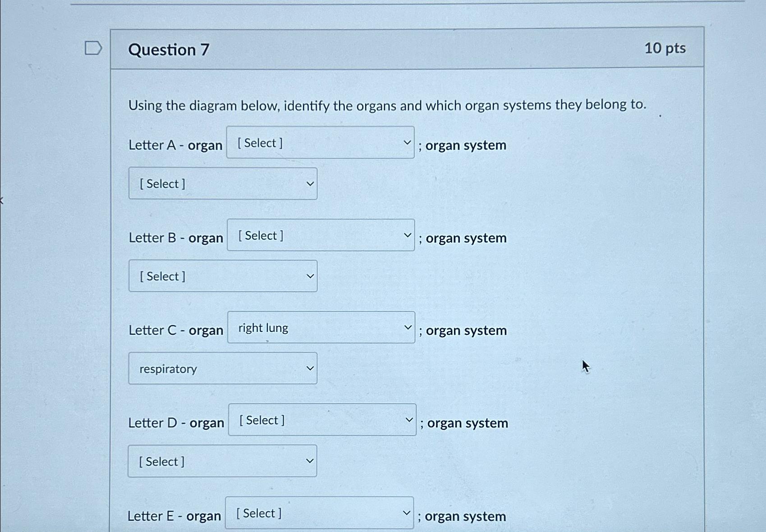Click the question bookmark marker icon
The image size is (766, 532).
click(93, 49)
